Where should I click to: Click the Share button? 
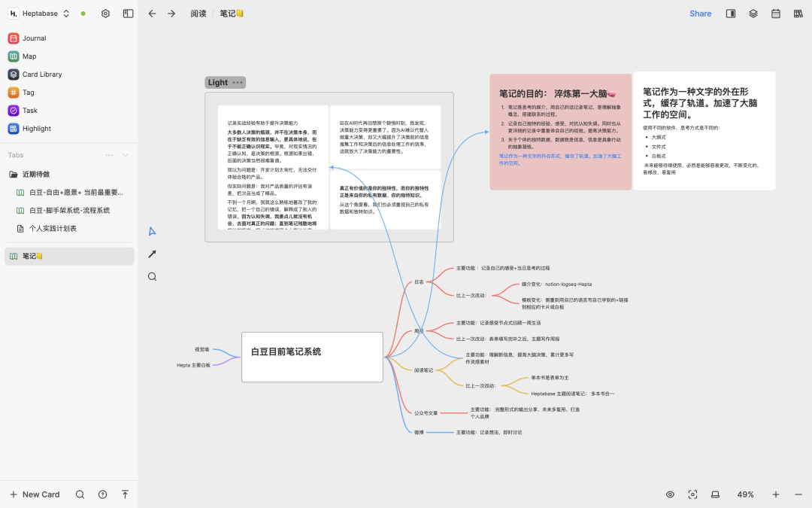click(x=700, y=14)
